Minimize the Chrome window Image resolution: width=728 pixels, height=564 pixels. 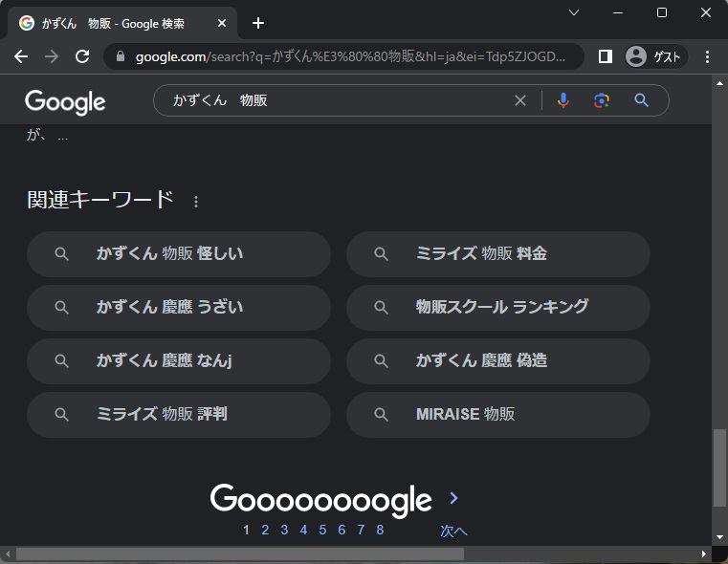coord(617,12)
